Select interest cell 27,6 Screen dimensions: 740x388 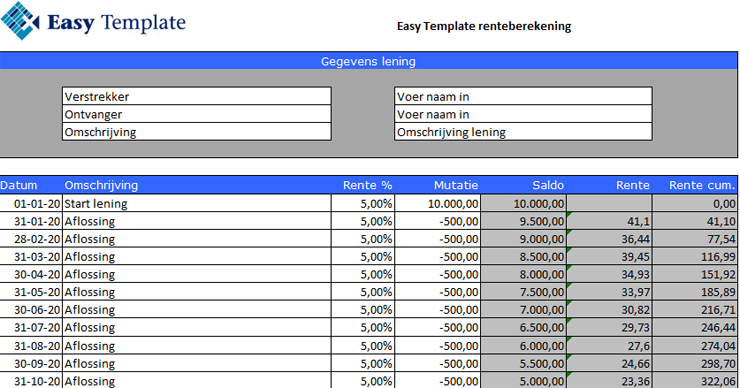tap(610, 346)
